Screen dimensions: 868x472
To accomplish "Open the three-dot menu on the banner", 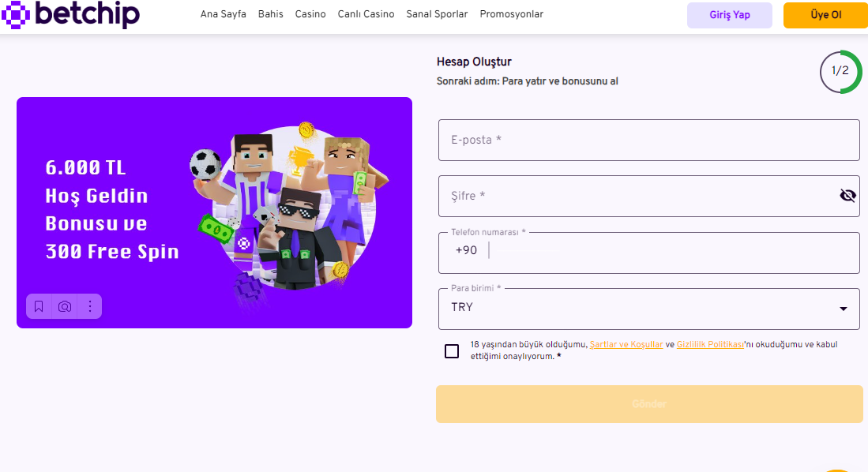I will point(90,306).
